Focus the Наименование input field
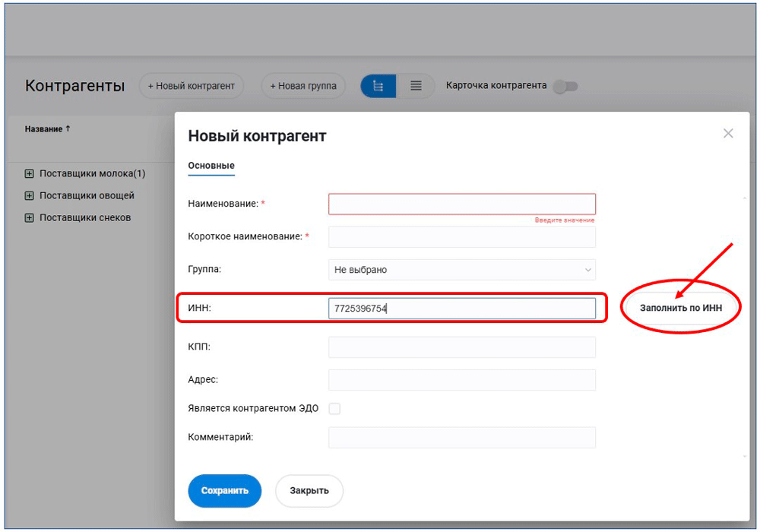This screenshot has height=532, width=760. (x=461, y=204)
